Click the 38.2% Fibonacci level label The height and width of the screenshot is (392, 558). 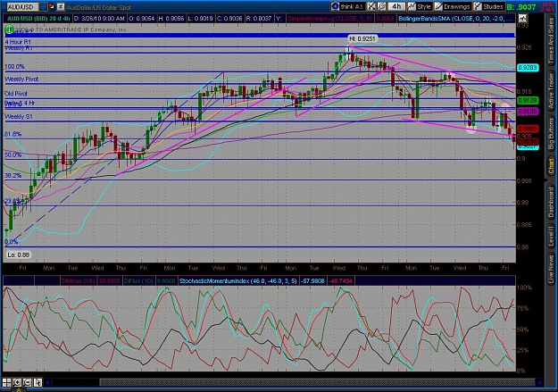click(12, 176)
